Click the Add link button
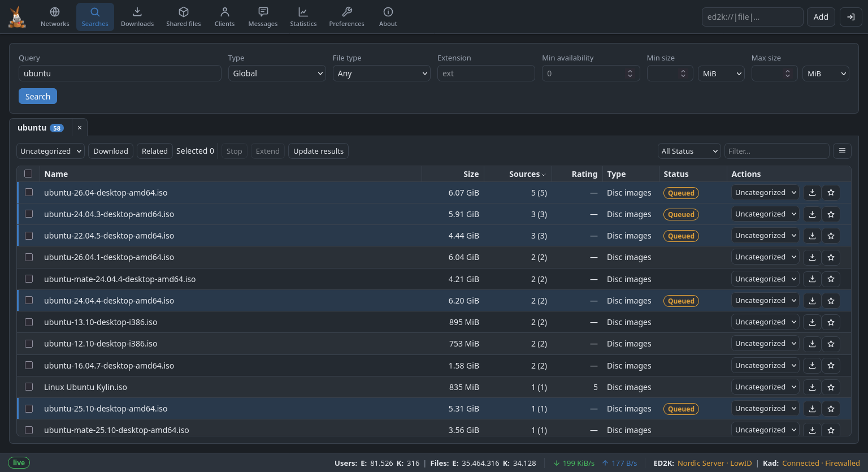868x472 pixels. (821, 17)
